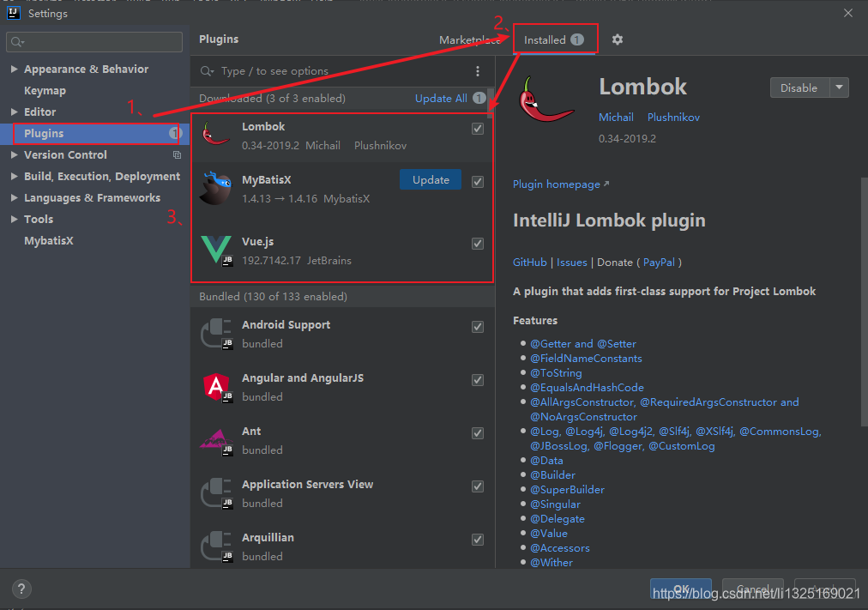Click the Vue.js logo icon
868x610 pixels.
216,251
